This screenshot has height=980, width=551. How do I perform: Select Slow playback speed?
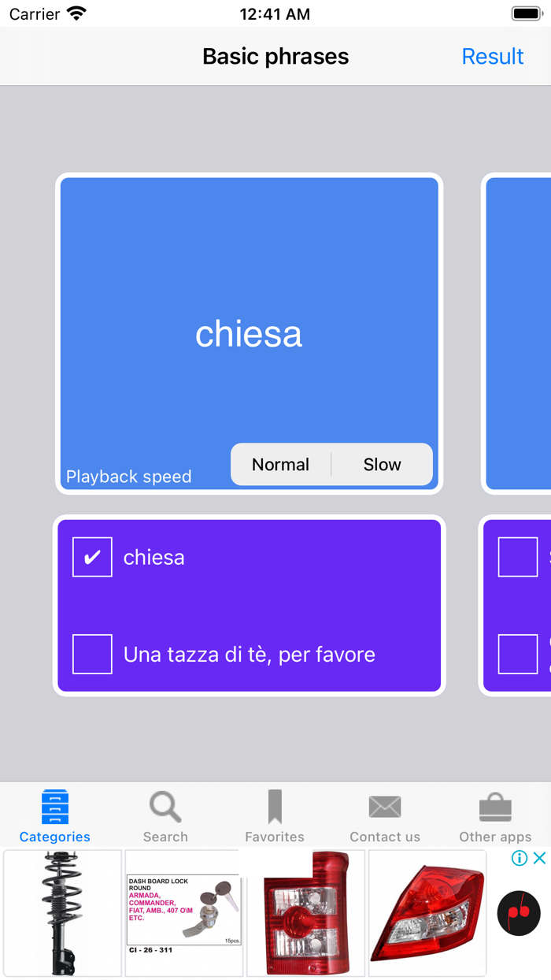coord(382,465)
